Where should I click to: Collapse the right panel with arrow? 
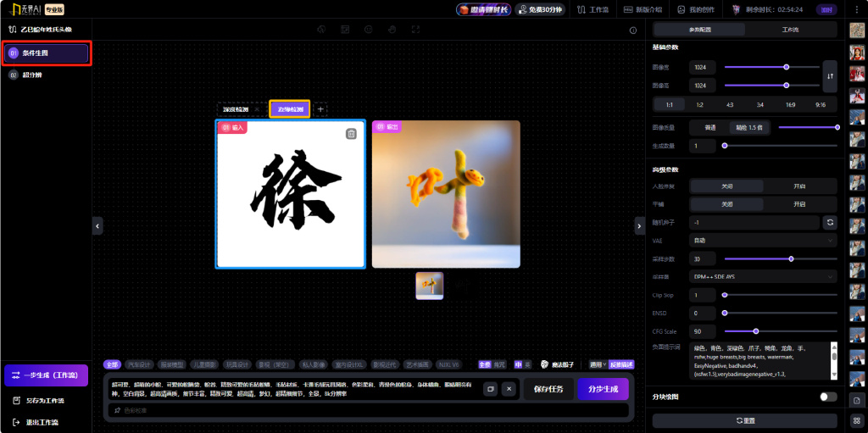point(640,225)
